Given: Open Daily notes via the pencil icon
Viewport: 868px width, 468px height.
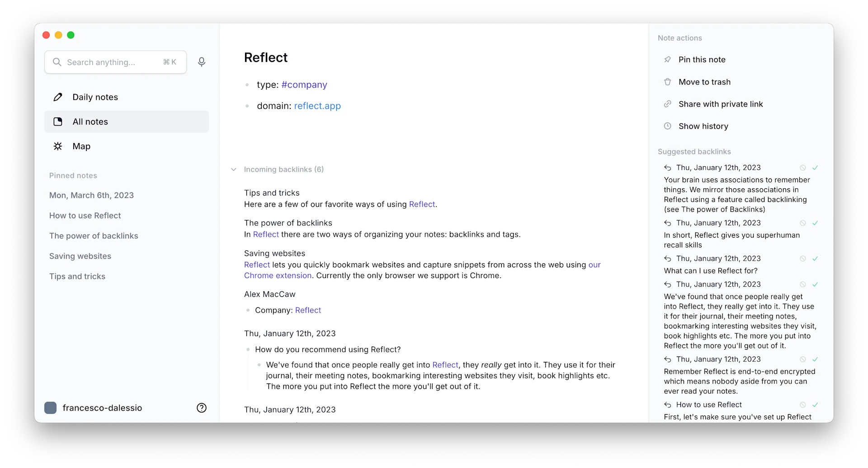Looking at the screenshot, I should coord(57,97).
